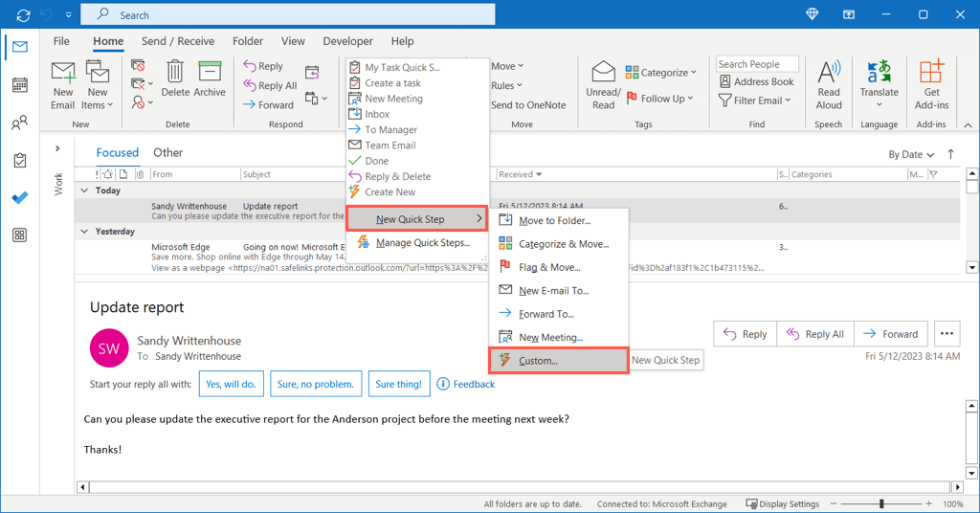Open the Categorize dropdown
Viewport: 980px width, 513px height.
point(660,73)
